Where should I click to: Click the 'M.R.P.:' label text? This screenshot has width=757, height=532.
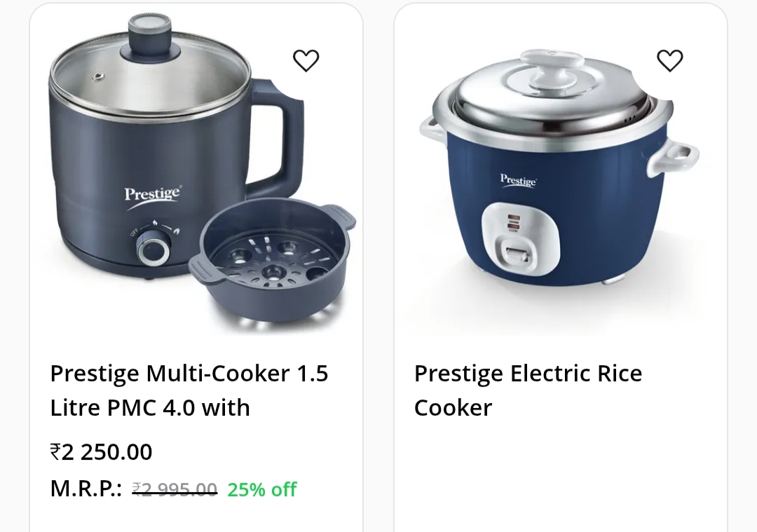tap(86, 489)
